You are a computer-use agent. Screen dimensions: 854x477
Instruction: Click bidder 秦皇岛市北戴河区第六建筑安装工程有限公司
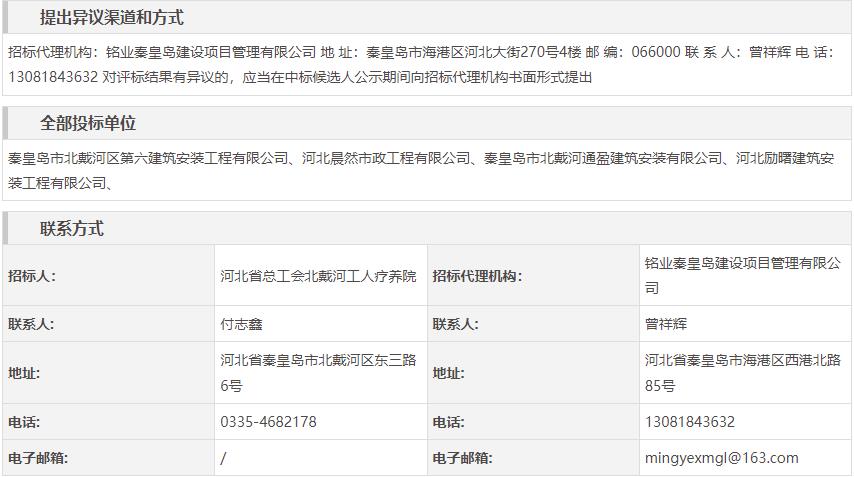click(x=148, y=158)
